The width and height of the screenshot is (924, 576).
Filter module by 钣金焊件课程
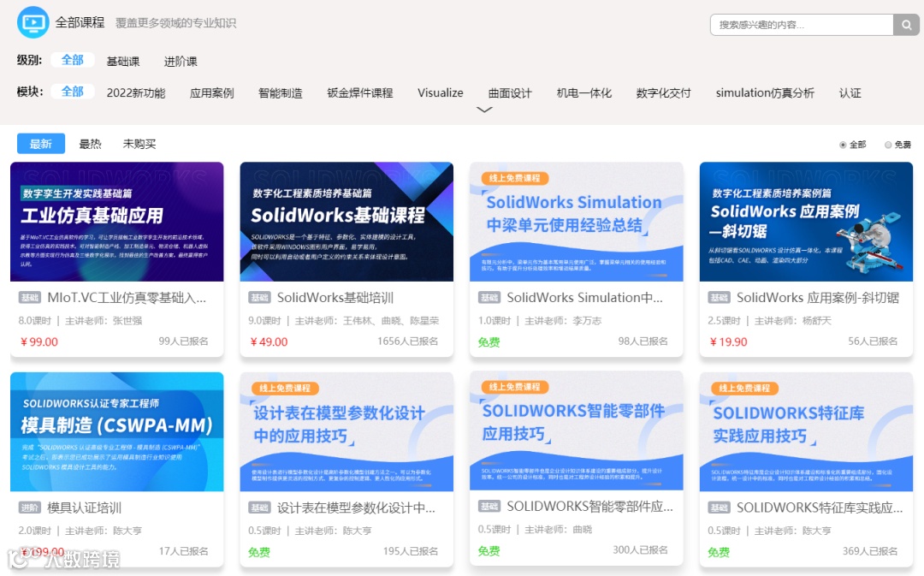[x=360, y=93]
